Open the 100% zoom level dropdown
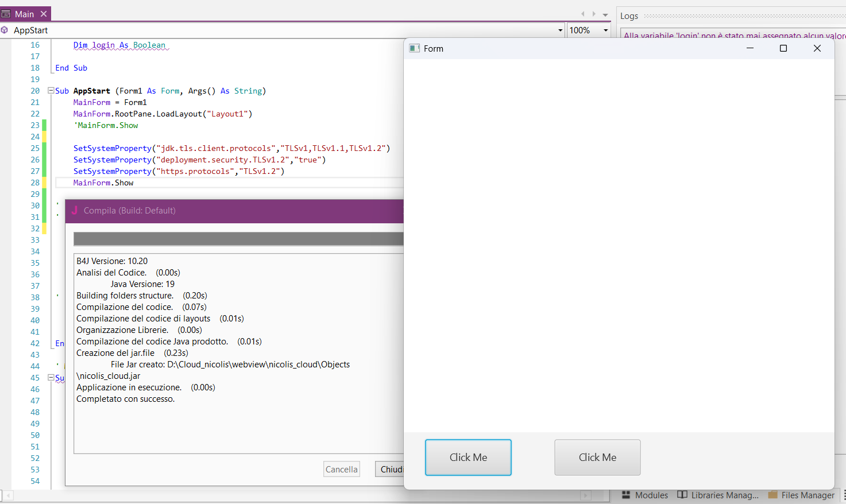This screenshot has height=504, width=846. click(605, 30)
